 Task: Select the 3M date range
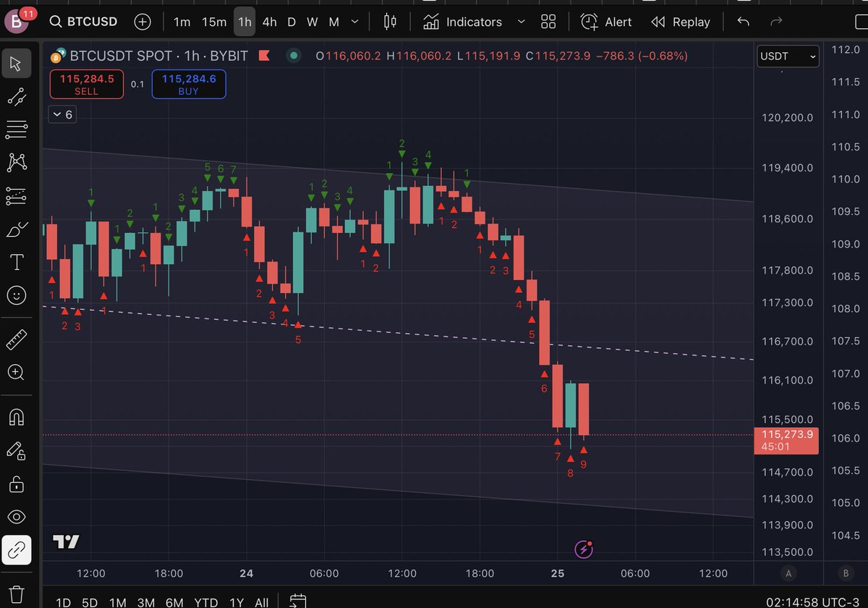(x=146, y=602)
